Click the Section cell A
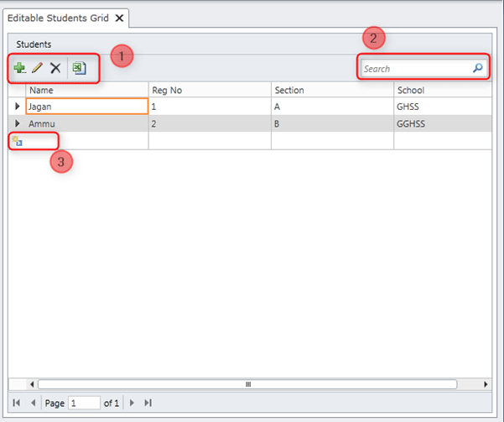Image resolution: width=504 pixels, height=422 pixels. click(x=333, y=107)
